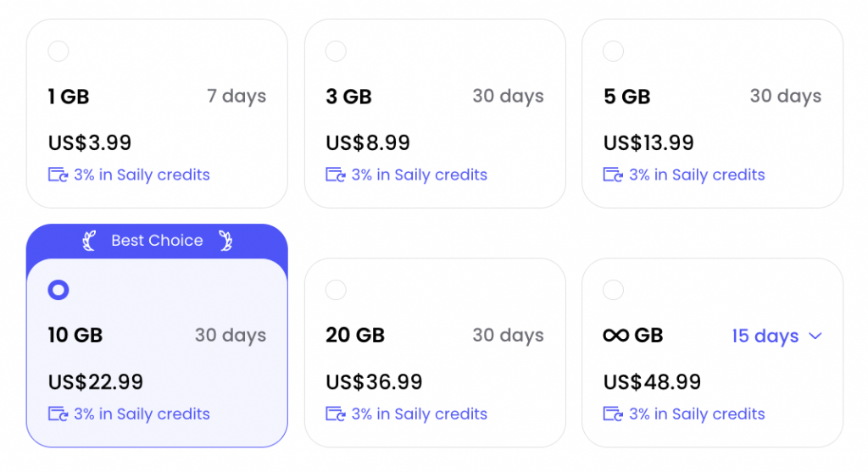This screenshot has width=868, height=472.
Task: Select the 3 GB plan radio button
Action: click(336, 51)
